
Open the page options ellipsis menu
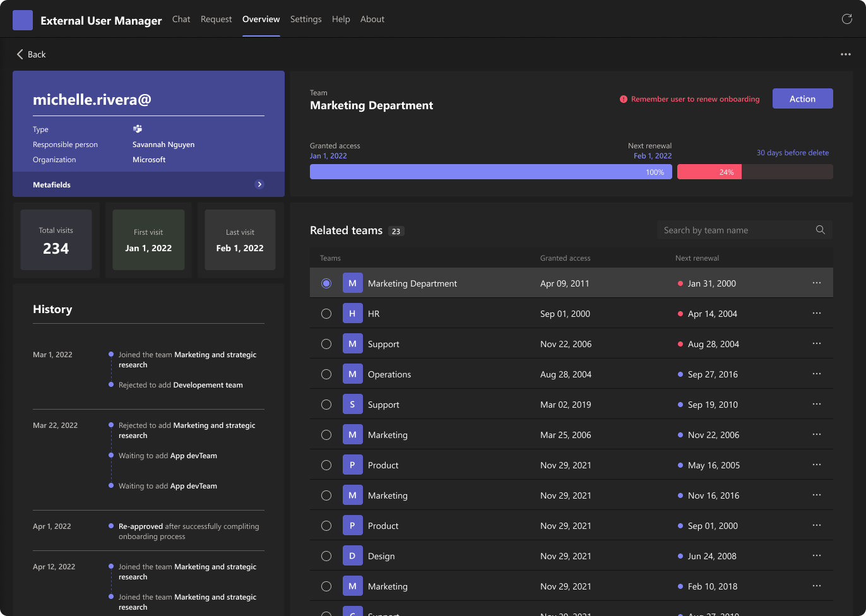pos(845,54)
